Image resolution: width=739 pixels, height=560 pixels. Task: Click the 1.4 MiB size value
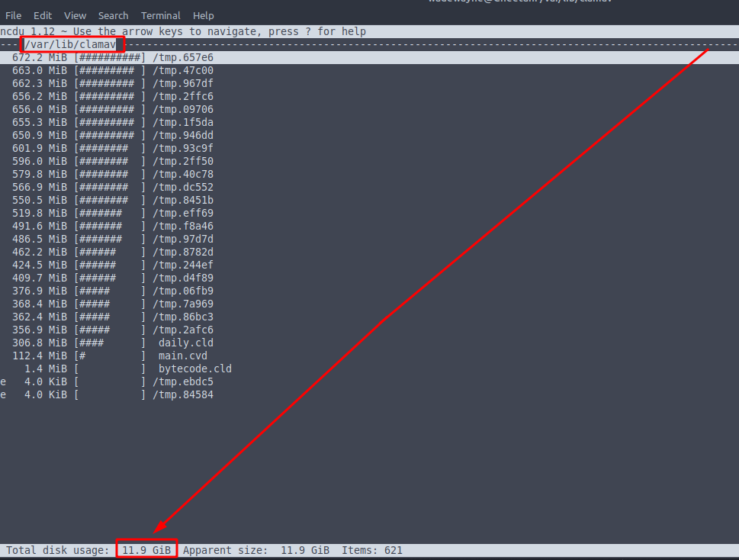point(46,369)
